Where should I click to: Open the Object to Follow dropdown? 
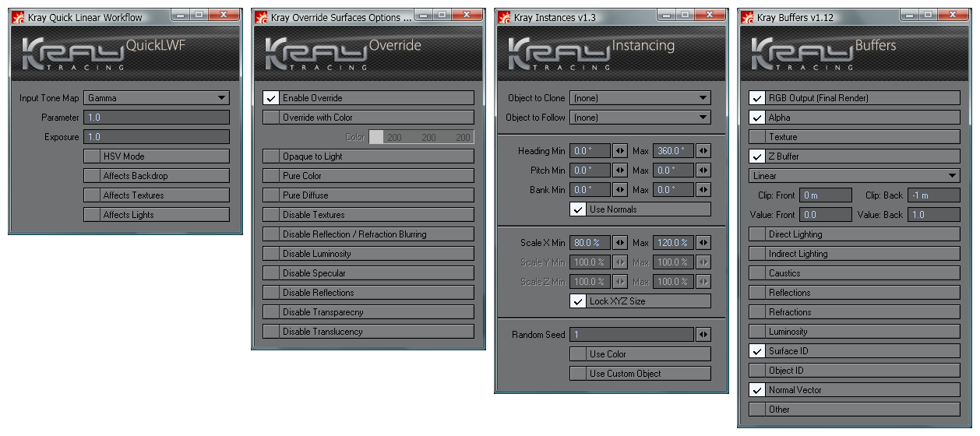pyautogui.click(x=640, y=118)
